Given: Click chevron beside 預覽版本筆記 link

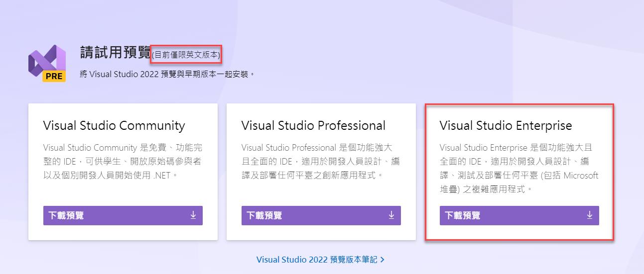Looking at the screenshot, I should [x=383, y=260].
